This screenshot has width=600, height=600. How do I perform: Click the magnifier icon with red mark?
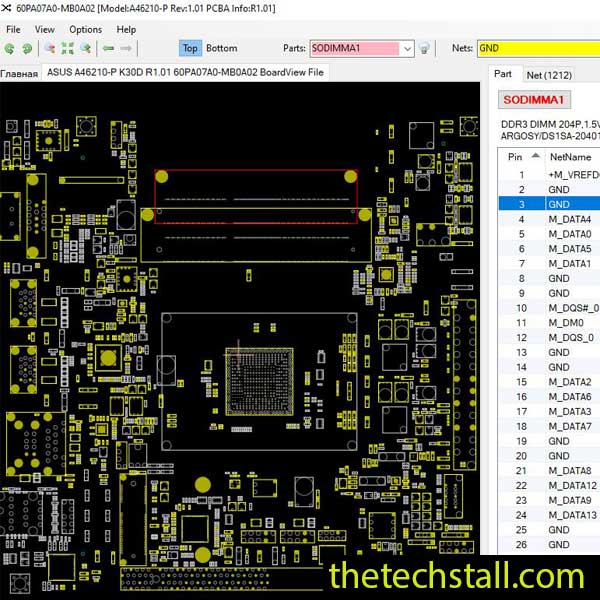tap(49, 48)
